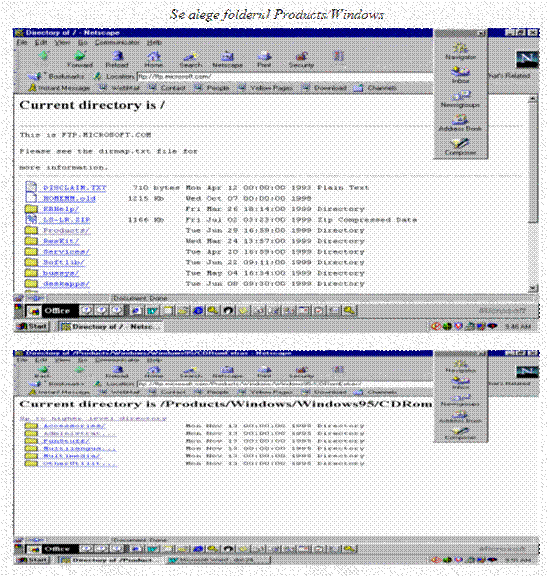This screenshot has height=576, width=547.
Task: Open Navigator from the top window's component bar
Action: coord(460,51)
